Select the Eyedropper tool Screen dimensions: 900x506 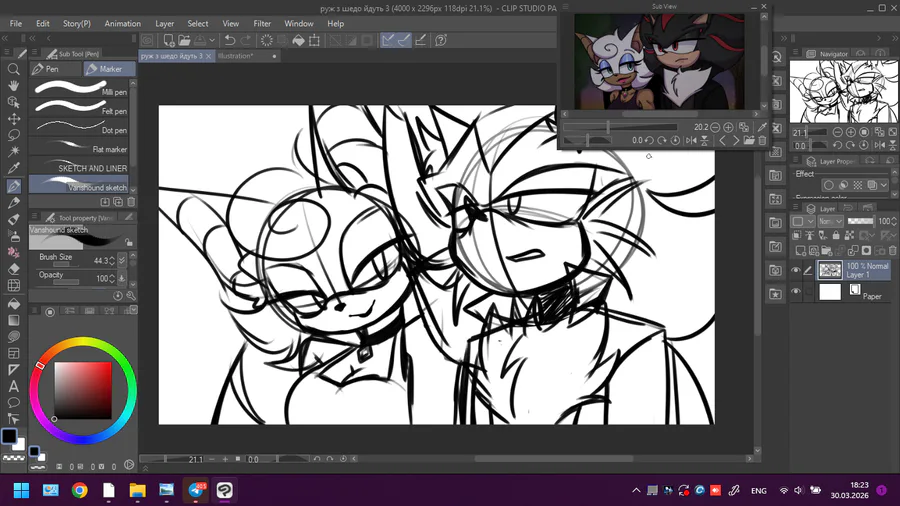[x=14, y=168]
